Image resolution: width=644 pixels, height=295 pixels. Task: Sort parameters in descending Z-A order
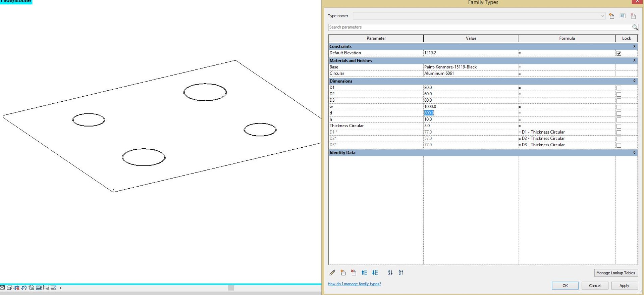coord(401,273)
